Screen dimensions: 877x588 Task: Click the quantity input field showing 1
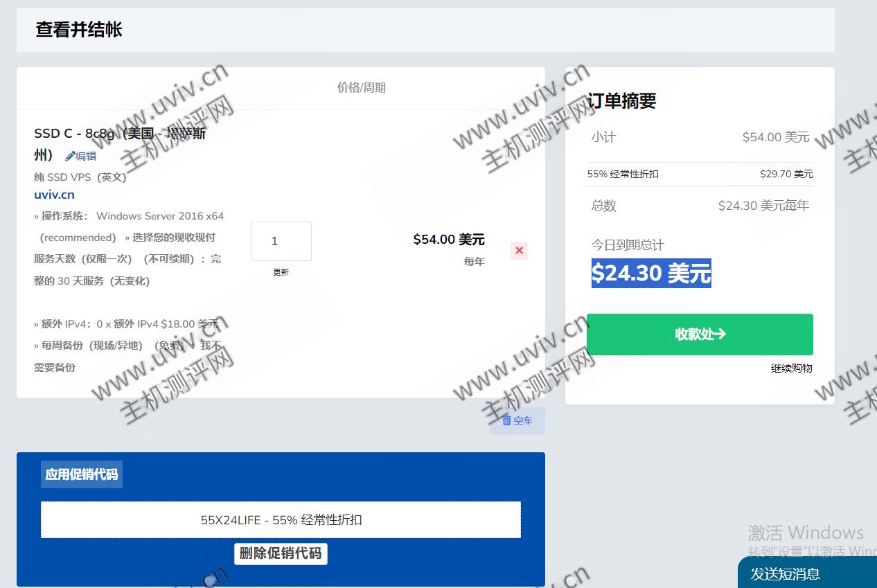pos(281,241)
